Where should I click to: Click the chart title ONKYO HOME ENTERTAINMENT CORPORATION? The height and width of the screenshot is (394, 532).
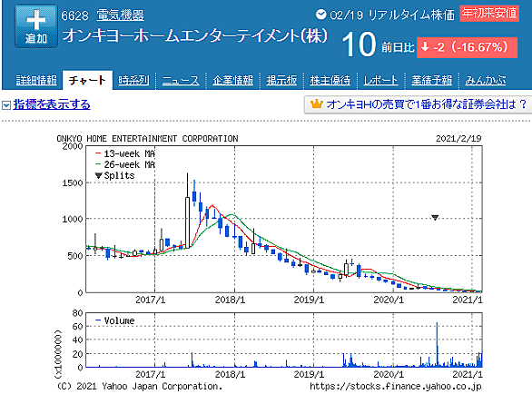pos(147,139)
